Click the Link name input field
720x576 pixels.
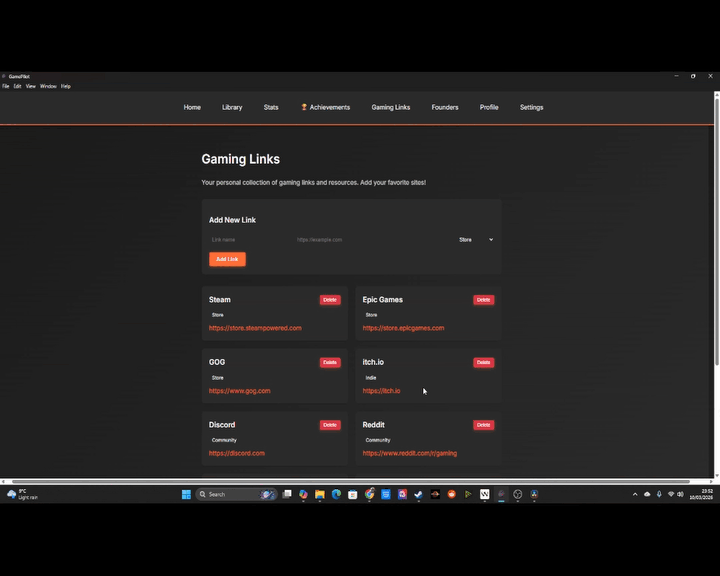pyautogui.click(x=248, y=240)
